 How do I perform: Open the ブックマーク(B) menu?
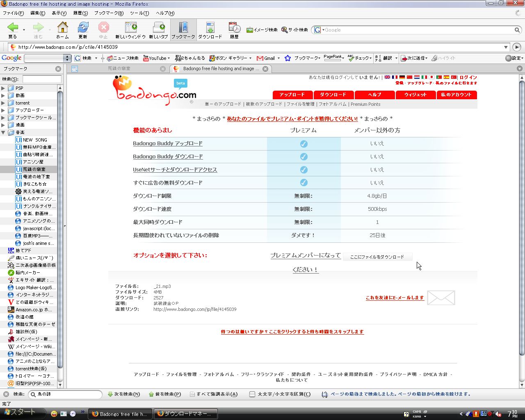pos(109,13)
